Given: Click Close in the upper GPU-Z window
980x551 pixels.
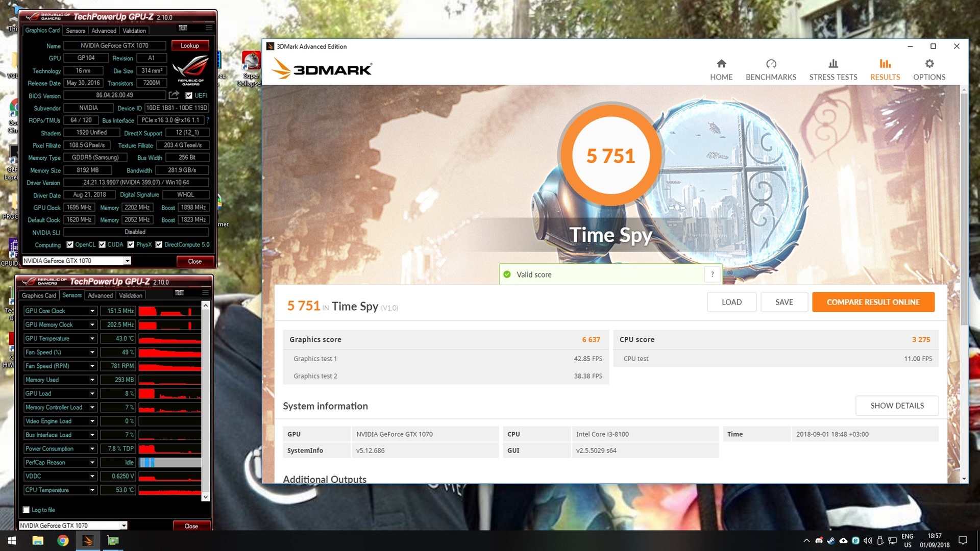Looking at the screenshot, I should point(195,261).
